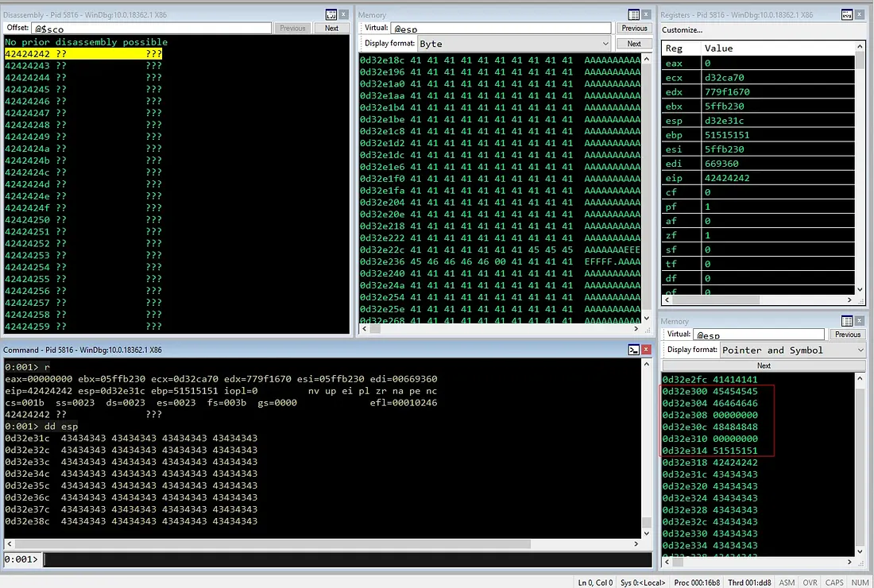874x588 pixels.
Task: Click the ASM indicator in status bar
Action: pyautogui.click(x=787, y=582)
